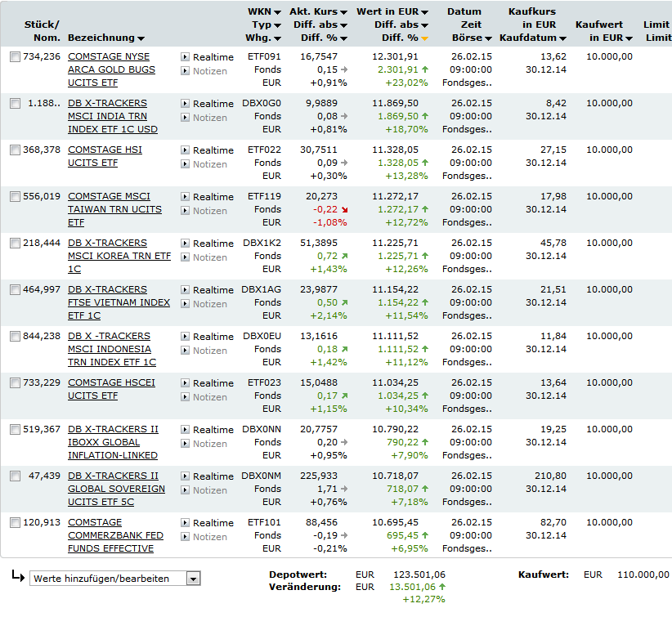672x617 pixels.
Task: Select the checkbox for COMSTAGE COMMERZBANK FED FUNDS
Action: (x=15, y=523)
